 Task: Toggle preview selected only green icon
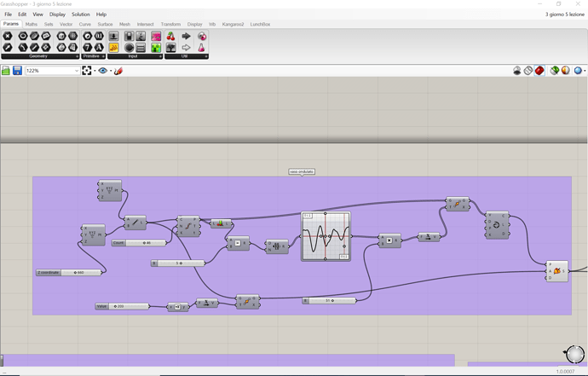point(554,71)
